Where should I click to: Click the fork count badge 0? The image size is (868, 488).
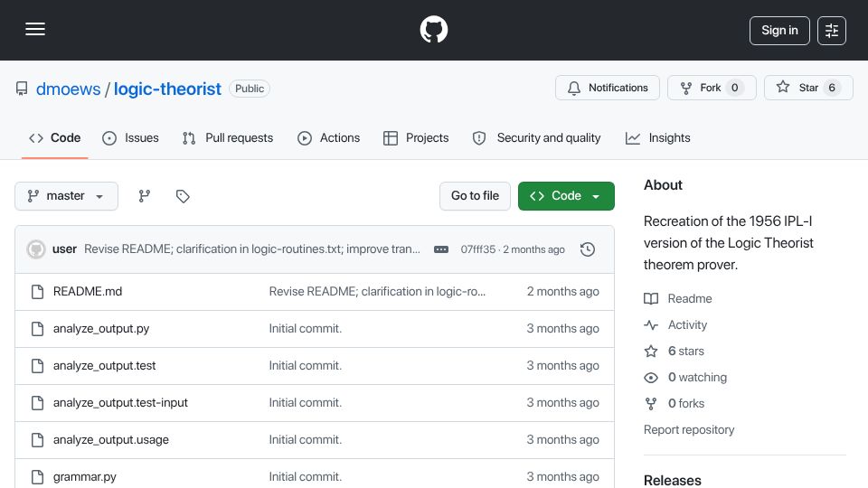coord(734,88)
